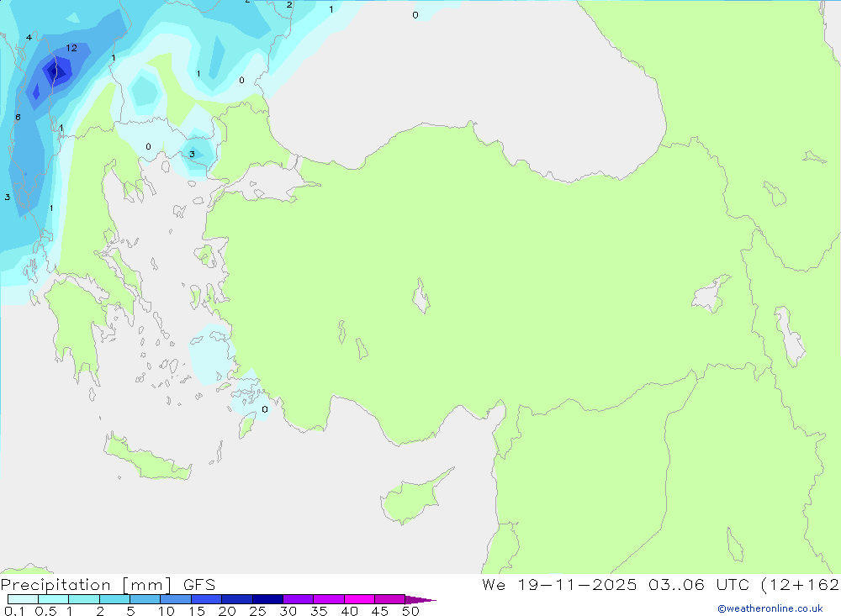Click the 'UTC' label in the header

pyautogui.click(x=733, y=584)
